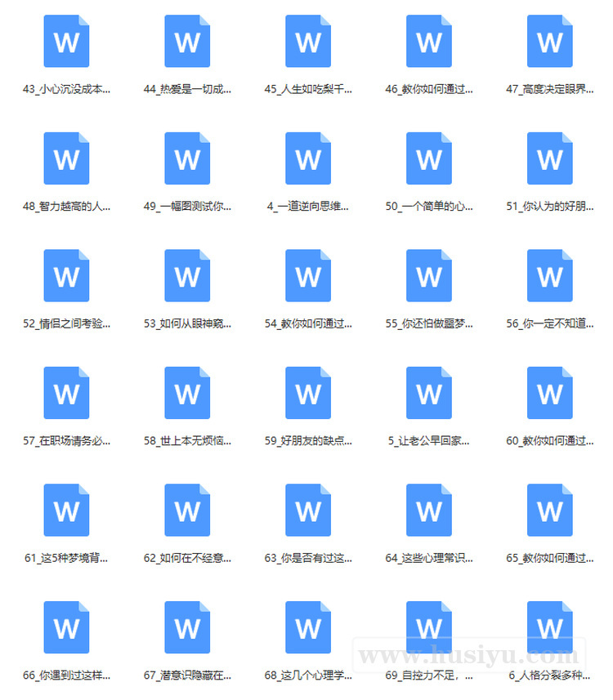Click Word icon 54_教你如何通过

click(x=308, y=276)
